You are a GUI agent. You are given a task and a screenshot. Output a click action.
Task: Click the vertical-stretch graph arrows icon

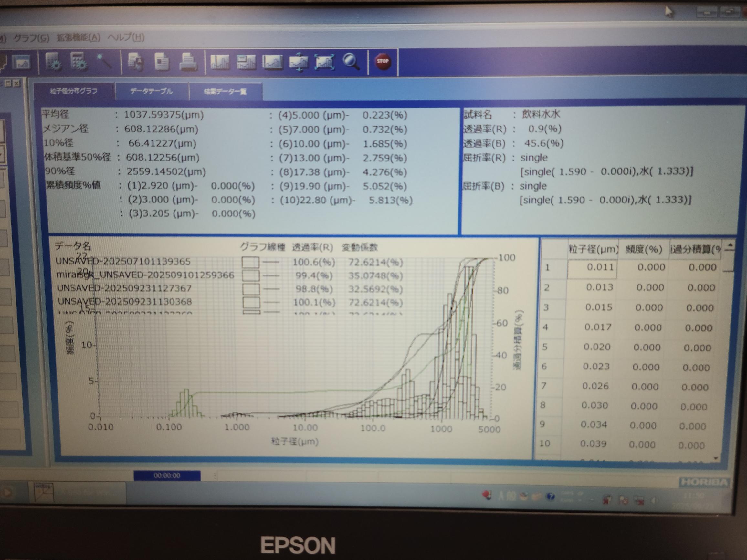[299, 63]
